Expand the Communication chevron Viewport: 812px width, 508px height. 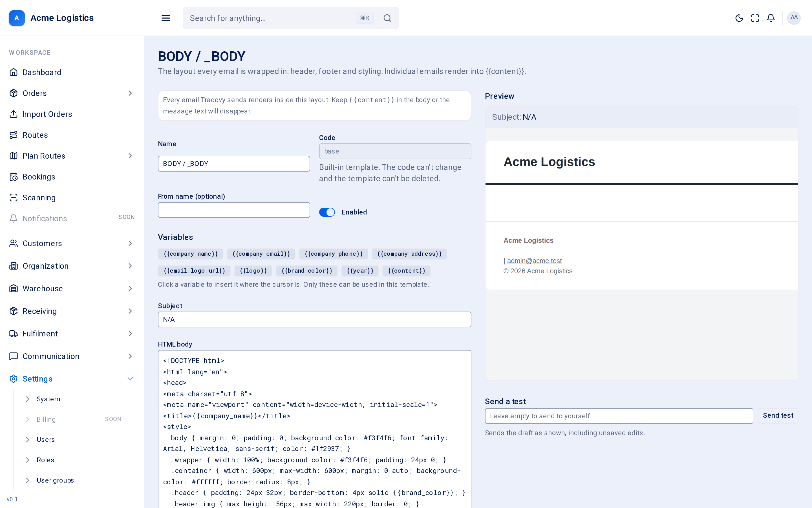(130, 356)
